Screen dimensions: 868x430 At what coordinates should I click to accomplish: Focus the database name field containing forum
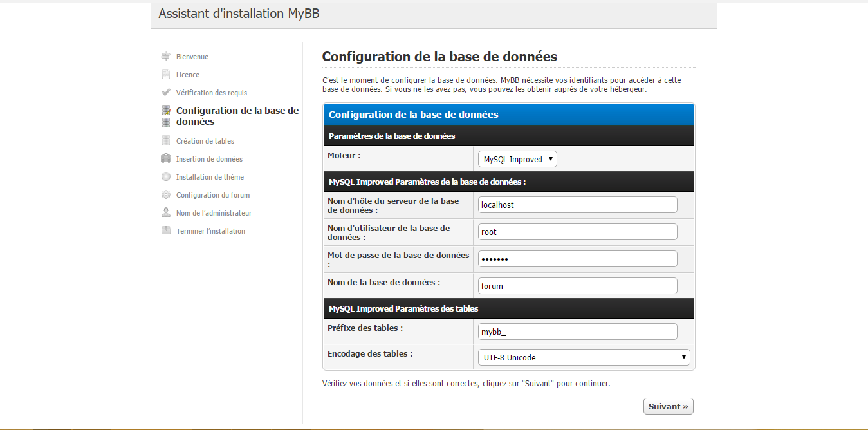(578, 286)
